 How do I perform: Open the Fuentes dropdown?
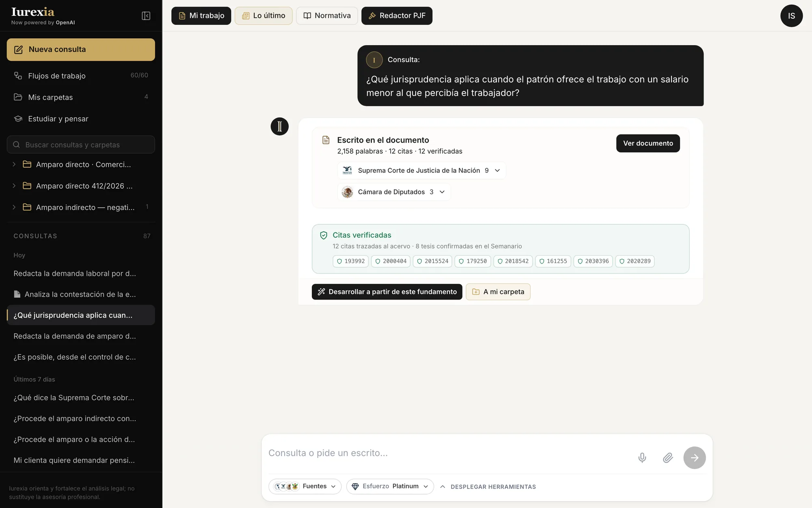(x=305, y=486)
